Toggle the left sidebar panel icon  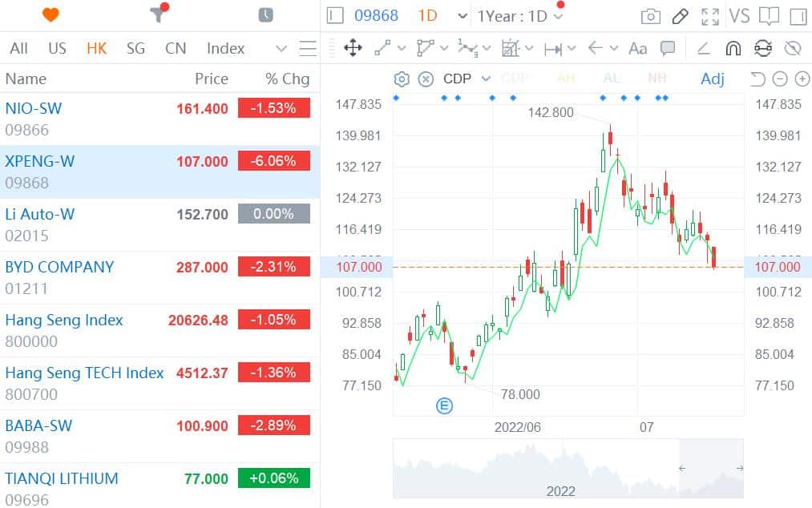click(335, 15)
